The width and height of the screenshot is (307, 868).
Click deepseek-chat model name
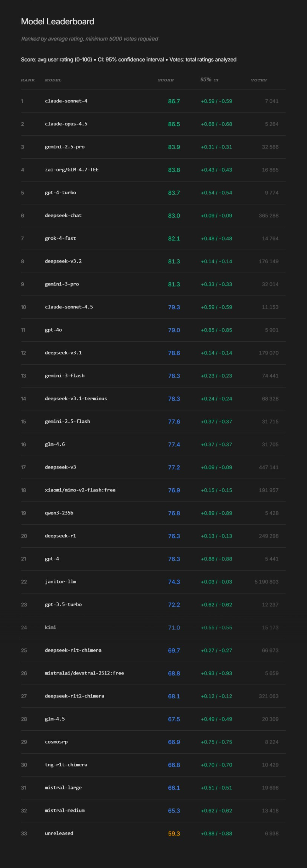point(63,215)
